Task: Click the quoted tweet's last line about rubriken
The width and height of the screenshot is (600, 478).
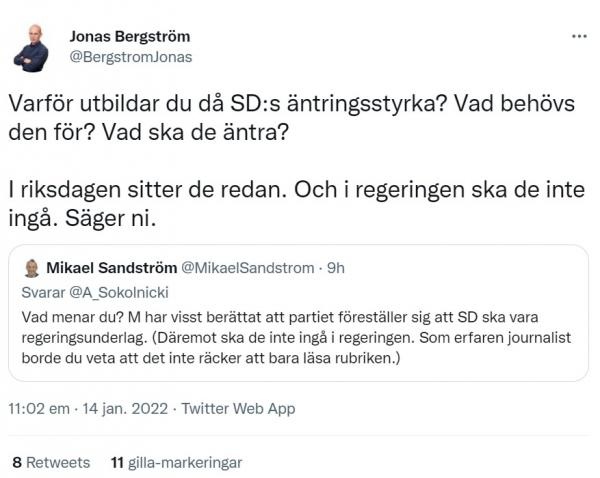Action: pos(211,359)
